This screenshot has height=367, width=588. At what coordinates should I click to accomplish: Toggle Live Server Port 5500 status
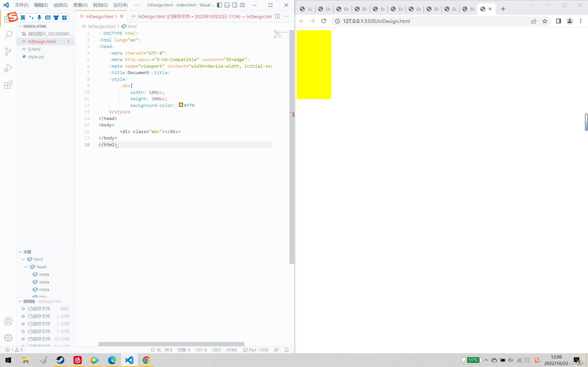point(256,350)
